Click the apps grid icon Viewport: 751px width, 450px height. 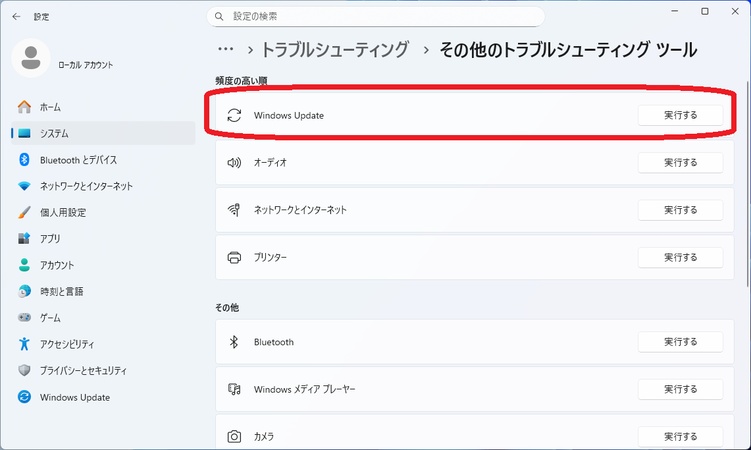[x=24, y=238]
